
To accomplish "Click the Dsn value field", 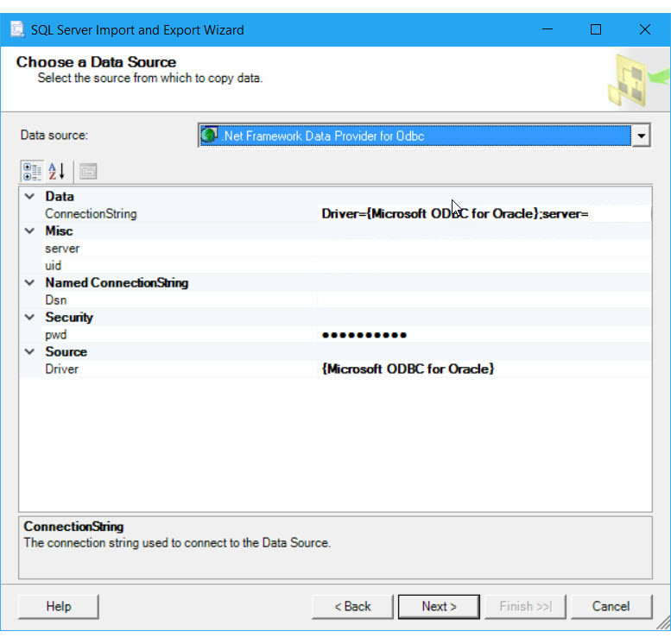I will coord(484,300).
